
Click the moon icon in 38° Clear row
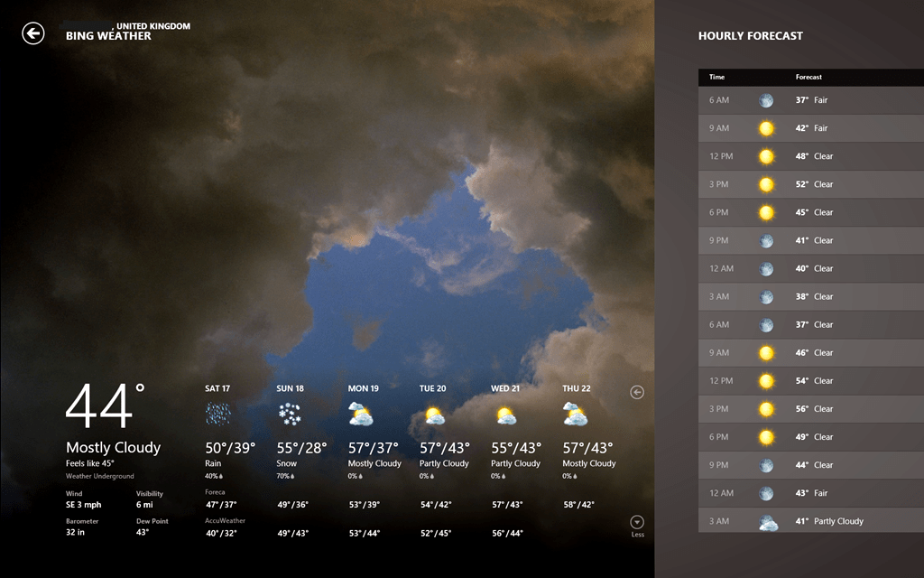(x=766, y=296)
